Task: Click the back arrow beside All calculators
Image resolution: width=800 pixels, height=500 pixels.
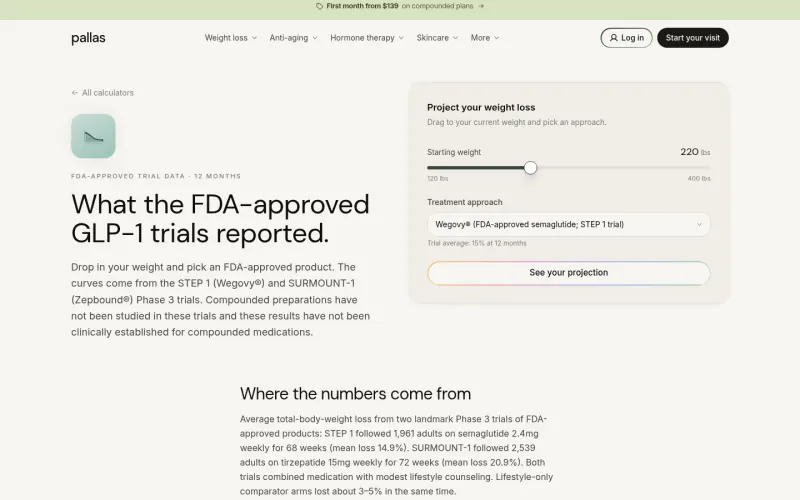Action: (x=74, y=93)
